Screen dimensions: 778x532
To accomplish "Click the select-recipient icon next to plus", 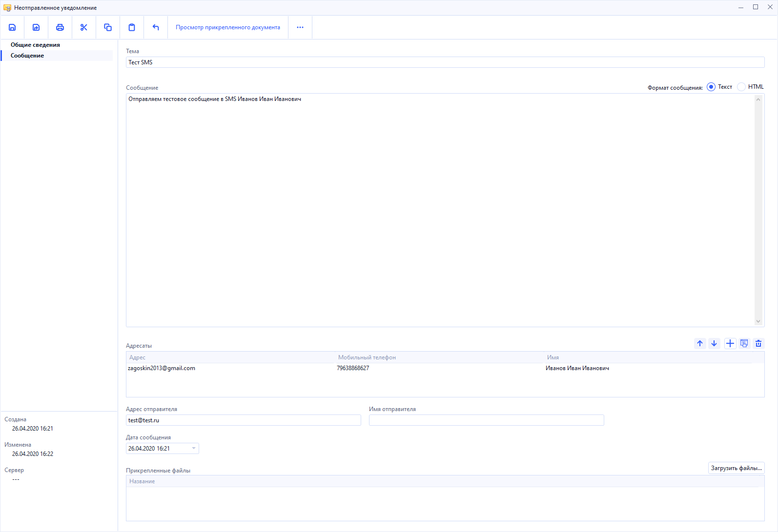I will (x=744, y=343).
